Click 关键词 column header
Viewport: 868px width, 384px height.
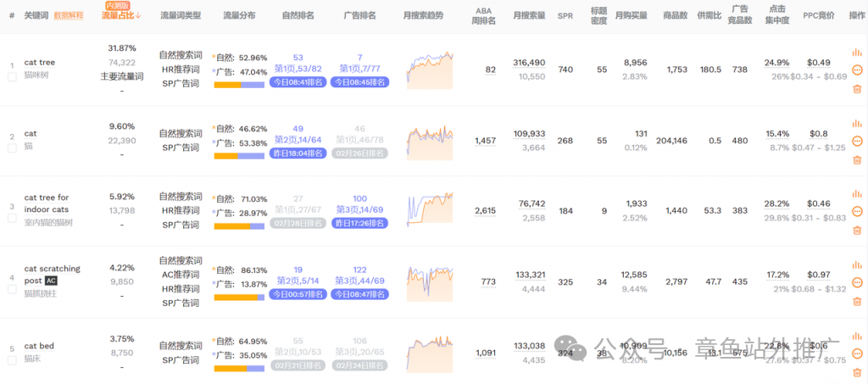(x=36, y=15)
